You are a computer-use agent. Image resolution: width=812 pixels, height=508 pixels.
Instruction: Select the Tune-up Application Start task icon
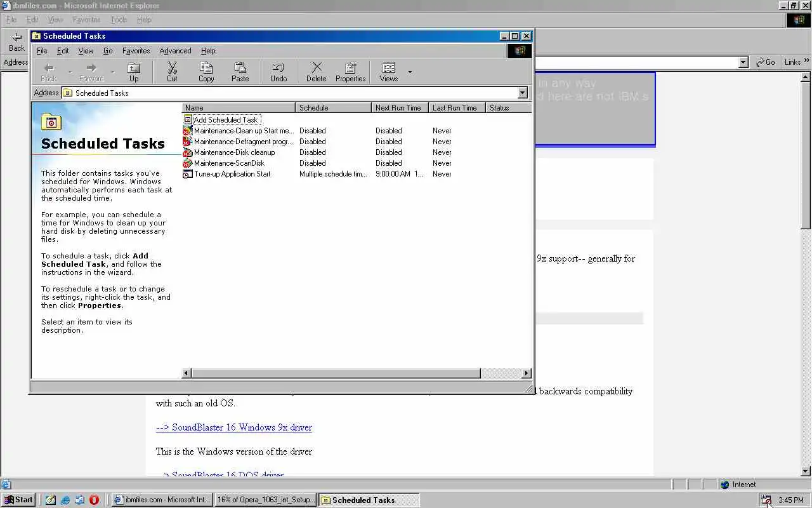point(188,174)
